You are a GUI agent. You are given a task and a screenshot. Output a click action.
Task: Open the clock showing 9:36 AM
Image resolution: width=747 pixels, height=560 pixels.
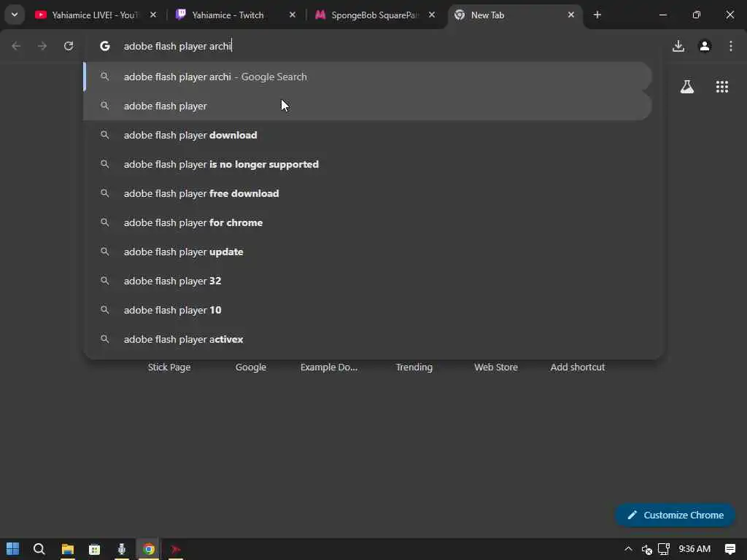(x=694, y=549)
